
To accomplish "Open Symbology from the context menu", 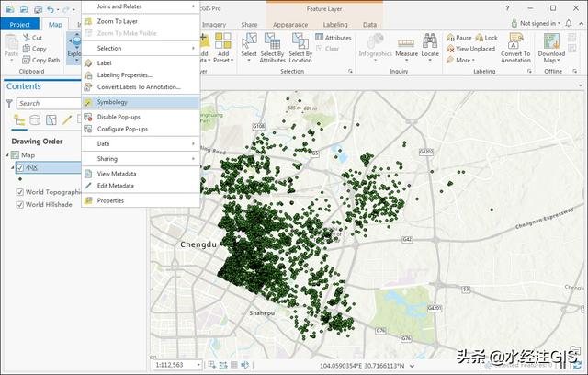I will [x=141, y=102].
